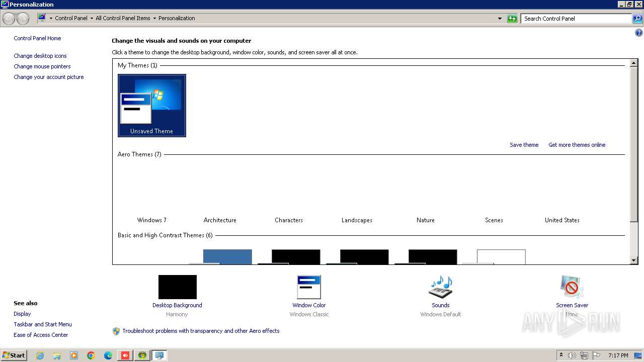The image size is (644, 362).
Task: Select the Unsaved Theme thumbnail
Action: click(x=152, y=106)
